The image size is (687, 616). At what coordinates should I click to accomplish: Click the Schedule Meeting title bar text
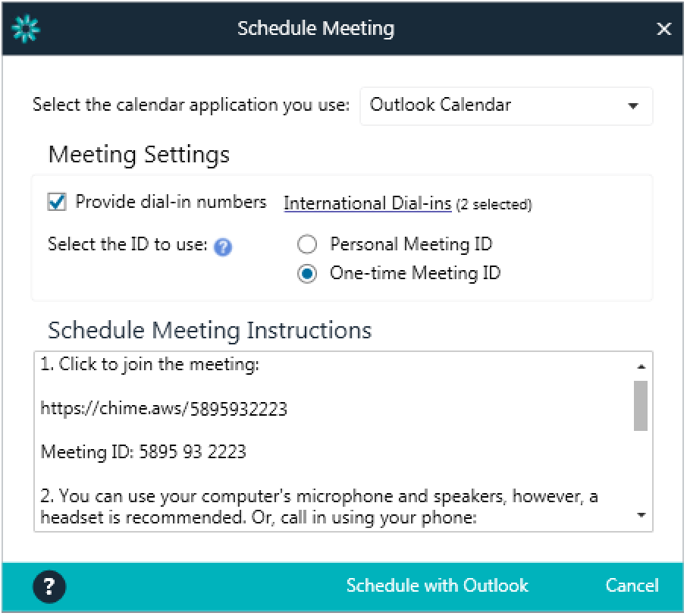tap(315, 29)
